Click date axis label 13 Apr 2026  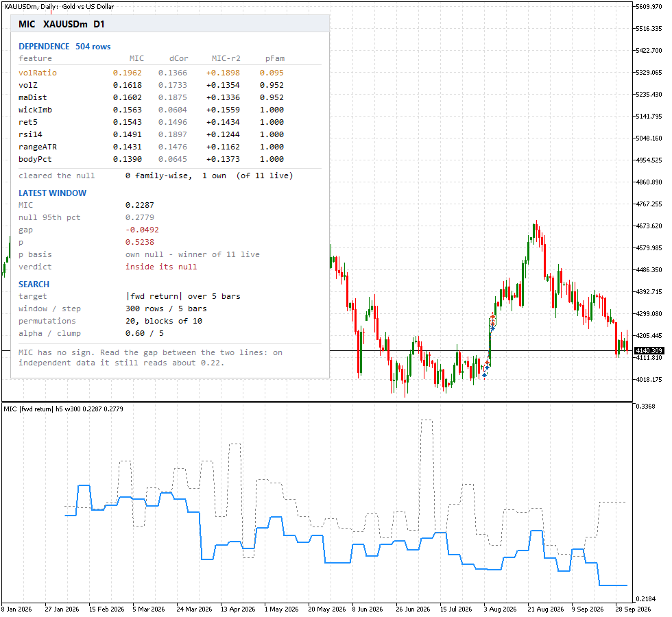238,609
